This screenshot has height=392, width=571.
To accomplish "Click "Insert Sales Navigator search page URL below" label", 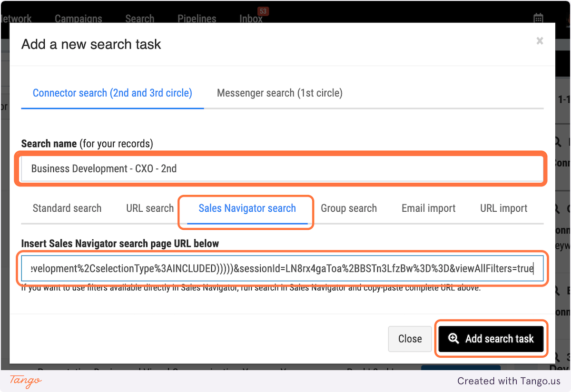I will 120,244.
